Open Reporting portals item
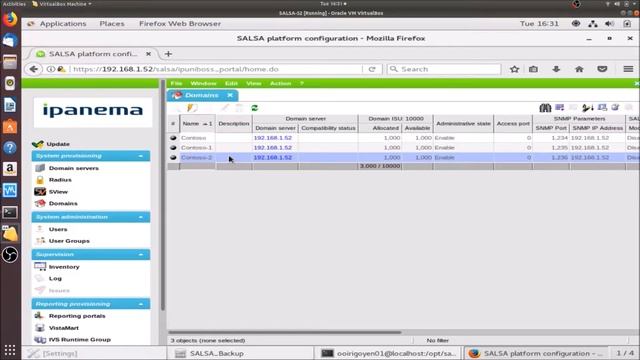This screenshot has width=640, height=360. (77, 316)
